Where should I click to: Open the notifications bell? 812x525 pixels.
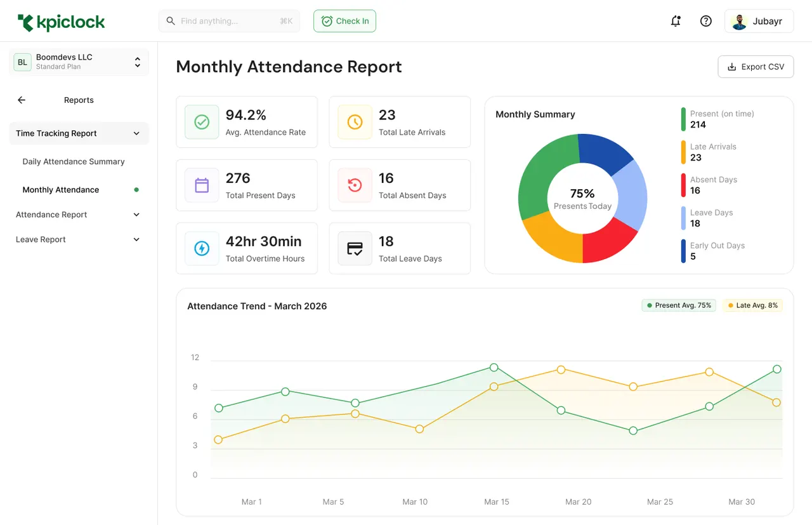[676, 21]
